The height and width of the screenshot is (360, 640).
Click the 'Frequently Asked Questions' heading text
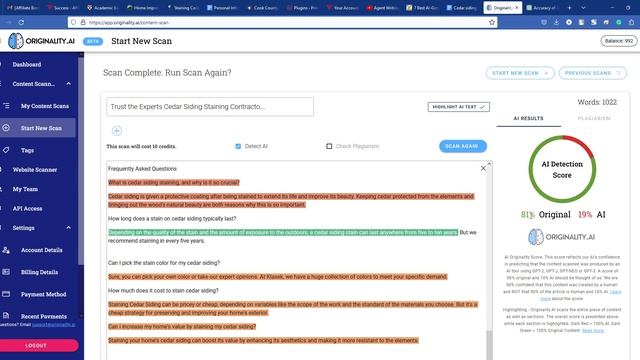(x=142, y=169)
